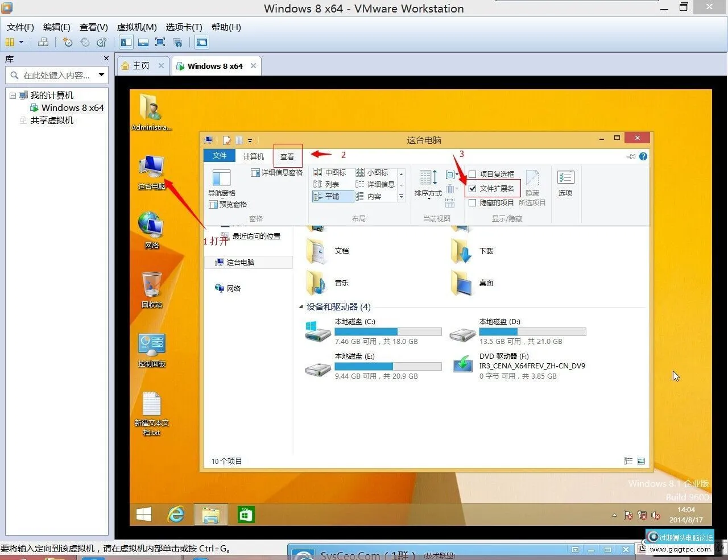728x560 pixels.
Task: Switch to the 计算机 ribbon tab
Action: [253, 155]
